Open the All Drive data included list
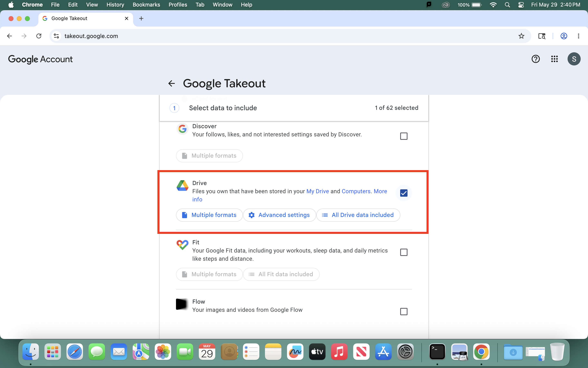Screen dimensions: 588x368 pyautogui.click(x=358, y=215)
